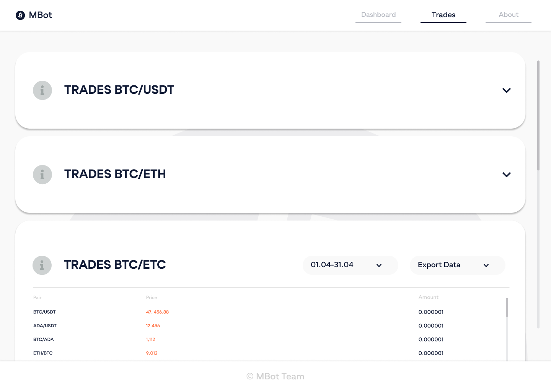The image size is (551, 392).
Task: Expand the TRADES BTC/USDT panel chevron
Action: (x=506, y=91)
